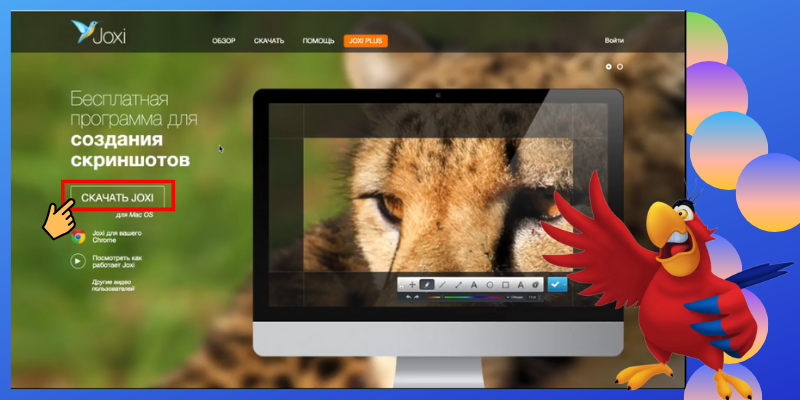The height and width of the screenshot is (400, 800).
Task: Click the СКАЧАТЬ JOXI download button
Action: click(117, 197)
